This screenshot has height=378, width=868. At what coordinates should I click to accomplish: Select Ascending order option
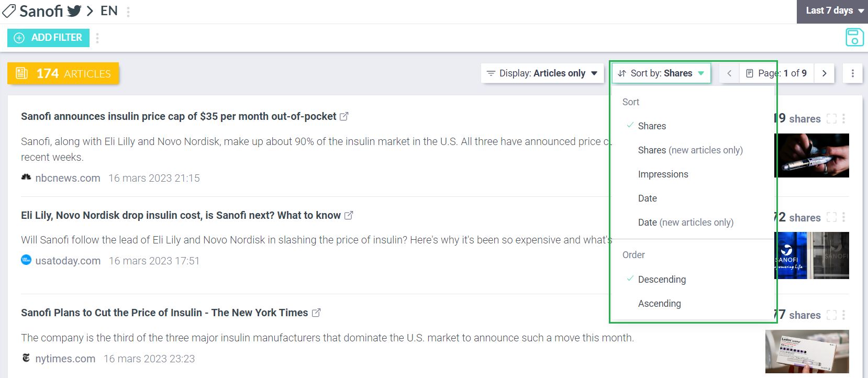659,304
